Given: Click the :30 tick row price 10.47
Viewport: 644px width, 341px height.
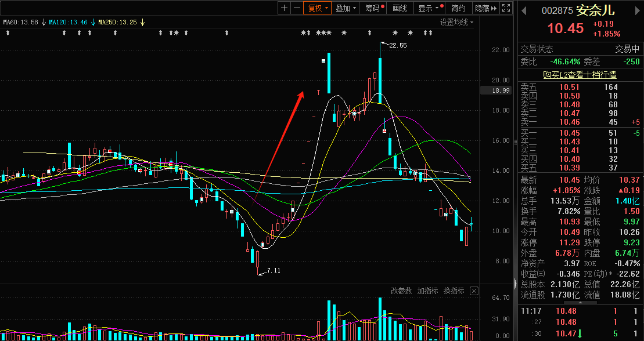Looking at the screenshot, I should [566, 333].
